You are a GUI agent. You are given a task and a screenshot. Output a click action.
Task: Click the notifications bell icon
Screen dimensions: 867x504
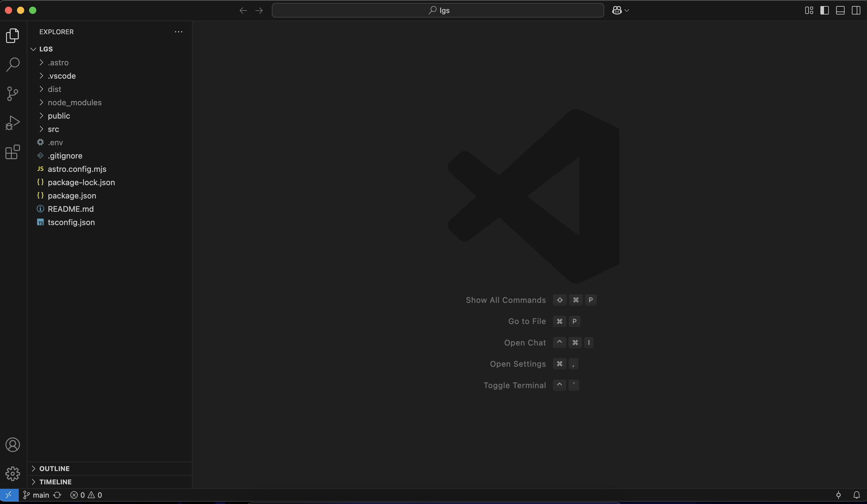[856, 495]
